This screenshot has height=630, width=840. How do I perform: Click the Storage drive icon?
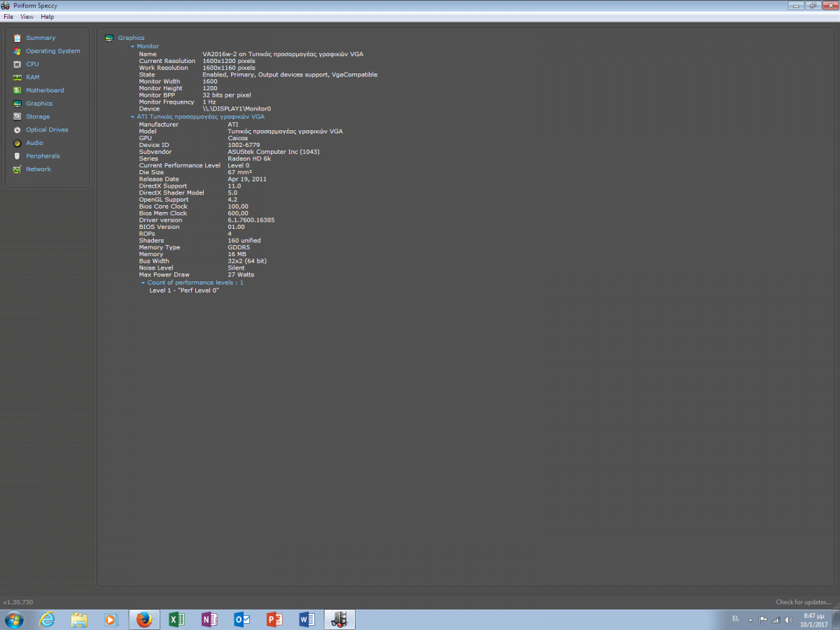click(x=17, y=117)
